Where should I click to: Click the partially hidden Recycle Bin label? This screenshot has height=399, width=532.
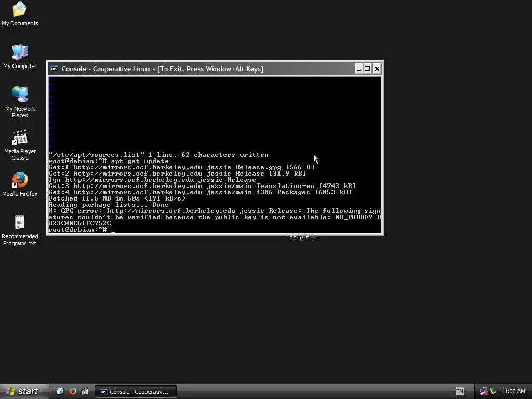click(x=303, y=237)
